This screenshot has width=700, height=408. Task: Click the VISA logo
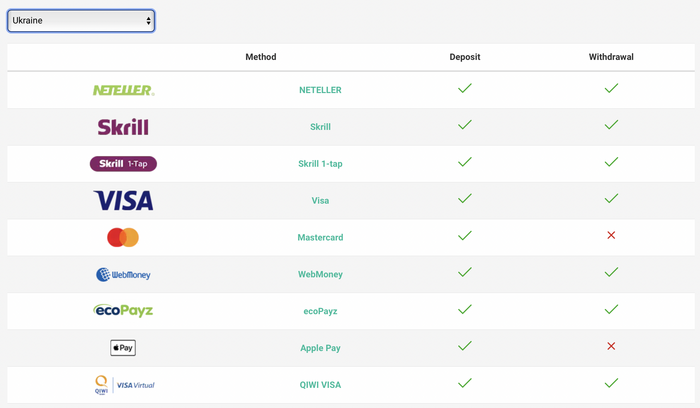(x=123, y=200)
